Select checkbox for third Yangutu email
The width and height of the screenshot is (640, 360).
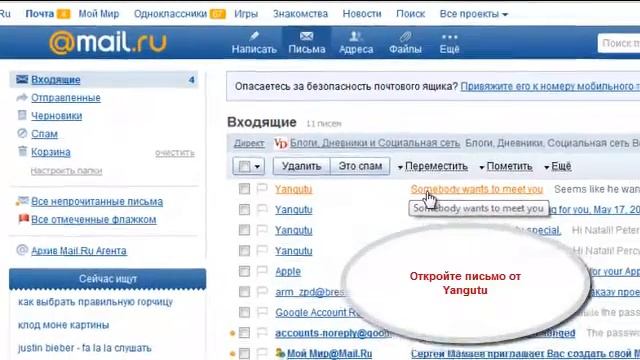tap(244, 230)
